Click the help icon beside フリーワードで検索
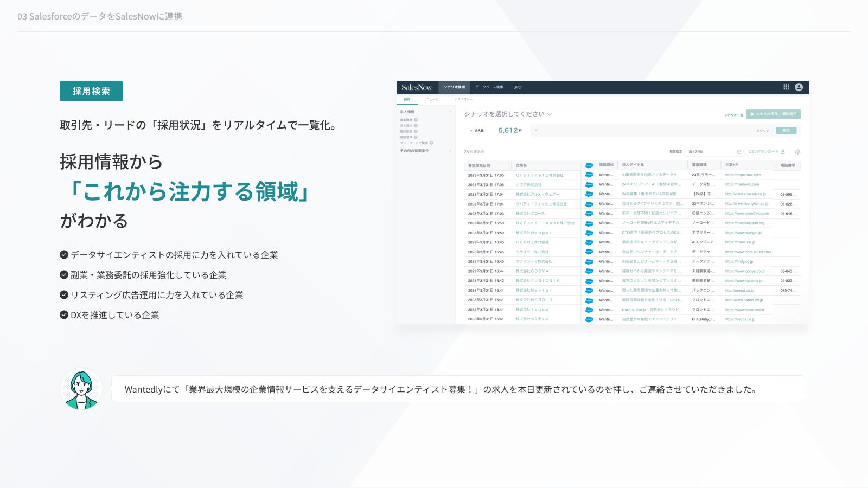 pyautogui.click(x=431, y=143)
